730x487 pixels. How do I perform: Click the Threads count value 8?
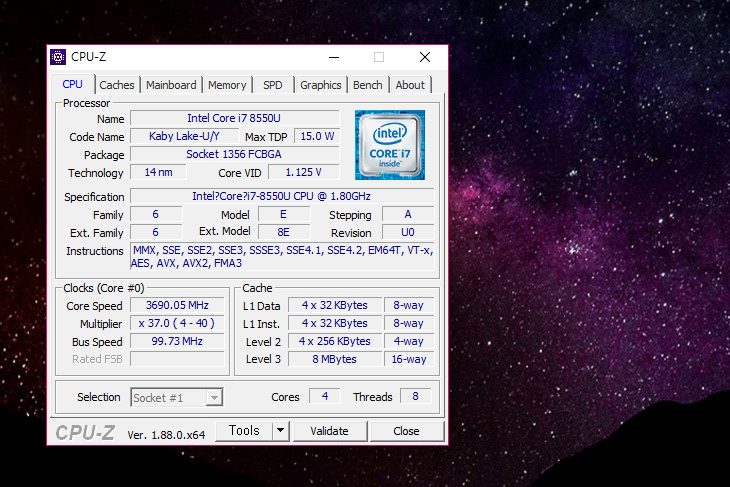tap(416, 396)
